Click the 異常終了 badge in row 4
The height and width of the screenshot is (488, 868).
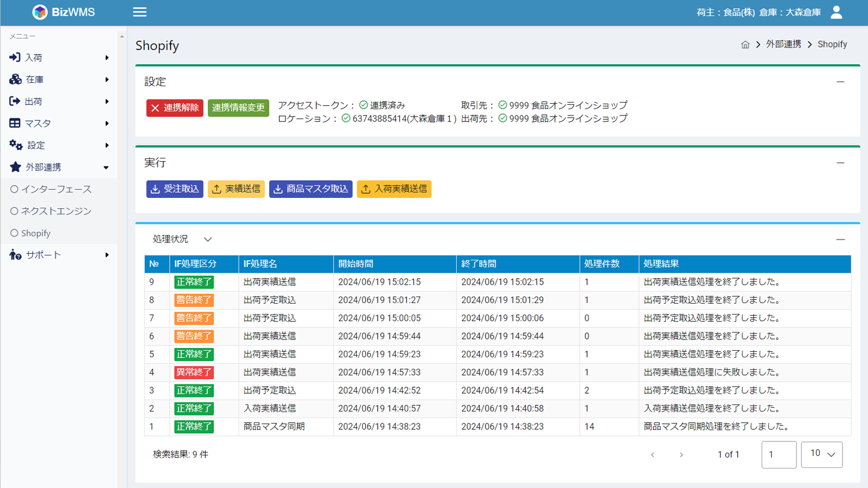point(194,373)
